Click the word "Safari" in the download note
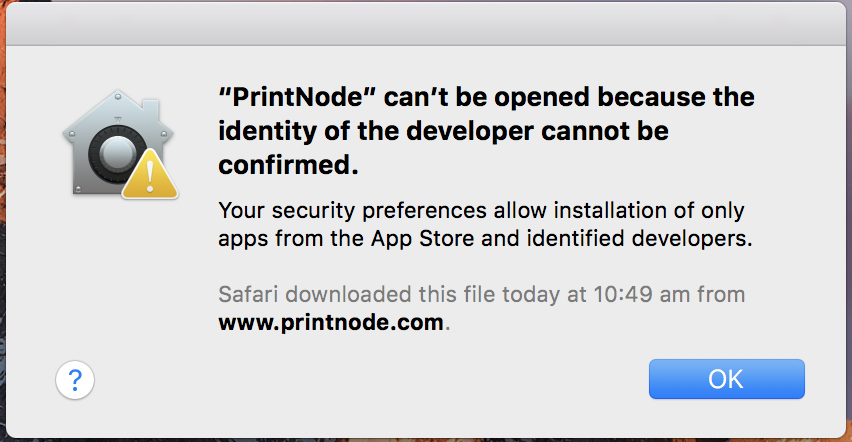 pyautogui.click(x=249, y=294)
